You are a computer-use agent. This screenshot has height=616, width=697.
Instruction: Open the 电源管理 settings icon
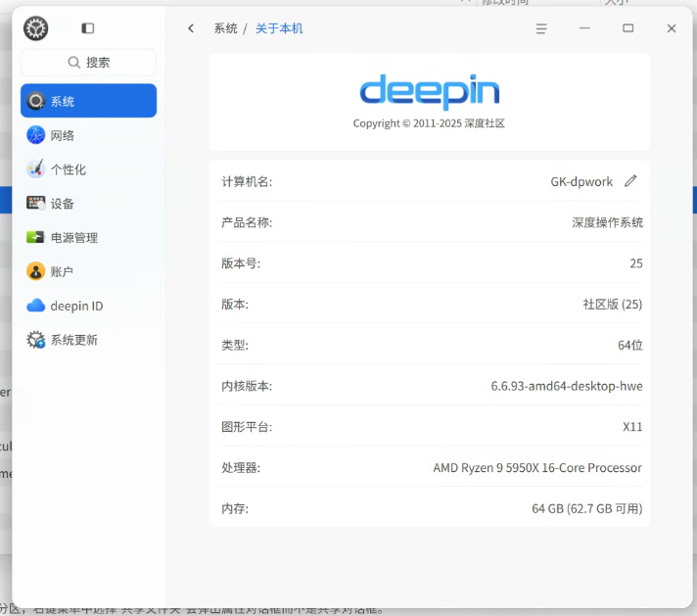tap(35, 238)
